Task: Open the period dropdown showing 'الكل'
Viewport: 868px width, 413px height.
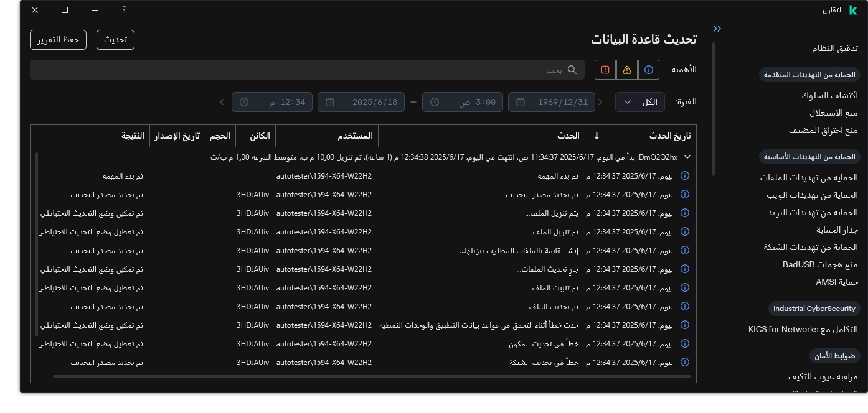Action: coord(639,102)
